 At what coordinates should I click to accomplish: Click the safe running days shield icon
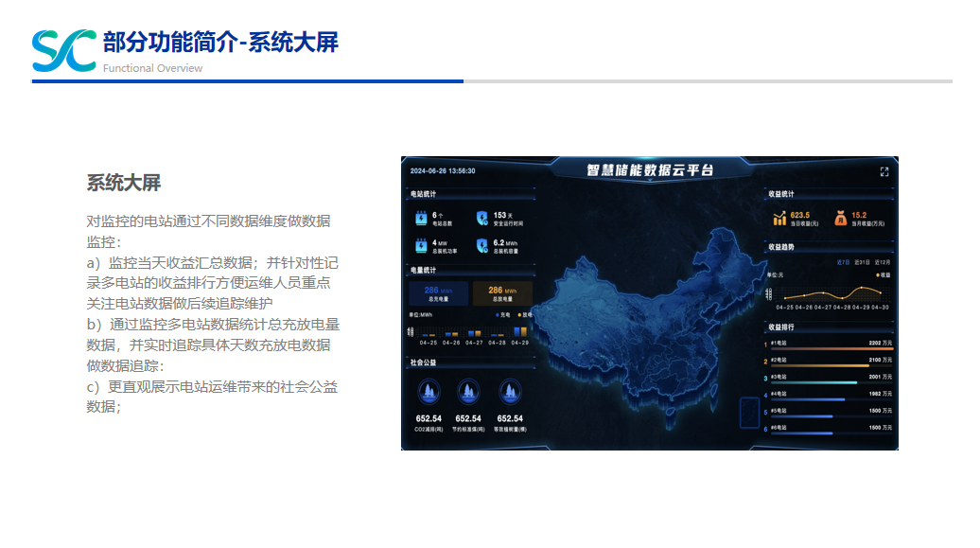[481, 218]
